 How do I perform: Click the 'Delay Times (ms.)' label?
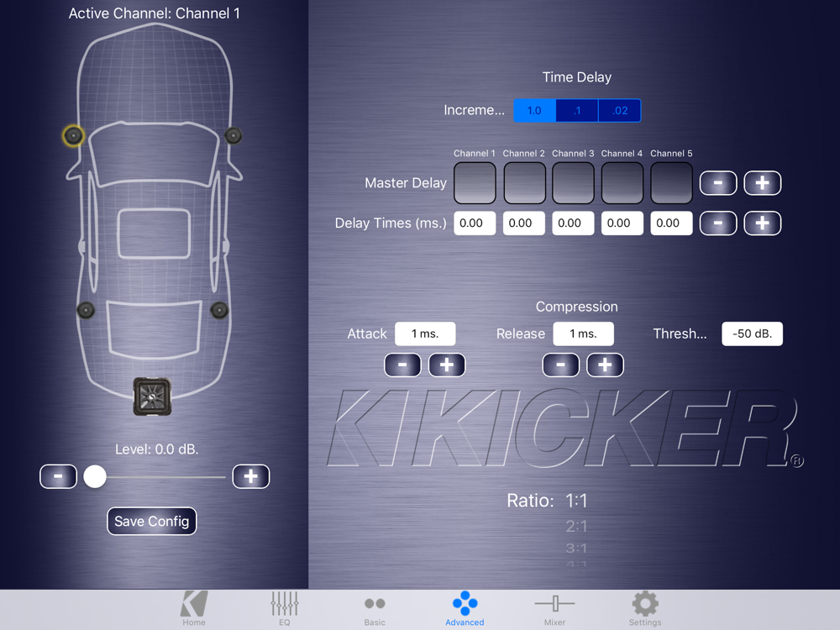[391, 223]
